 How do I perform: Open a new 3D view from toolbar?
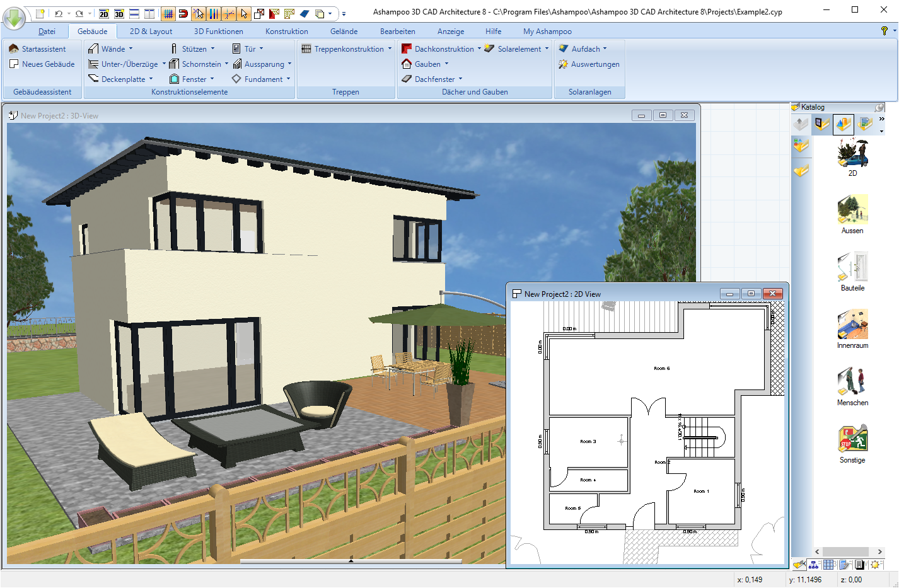(x=119, y=13)
